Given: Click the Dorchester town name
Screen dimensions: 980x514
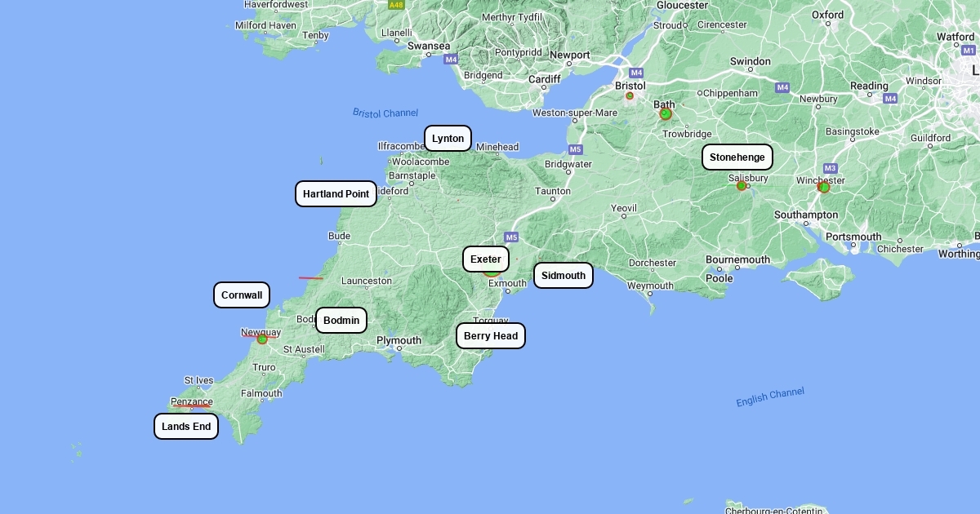Looking at the screenshot, I should coord(653,263).
